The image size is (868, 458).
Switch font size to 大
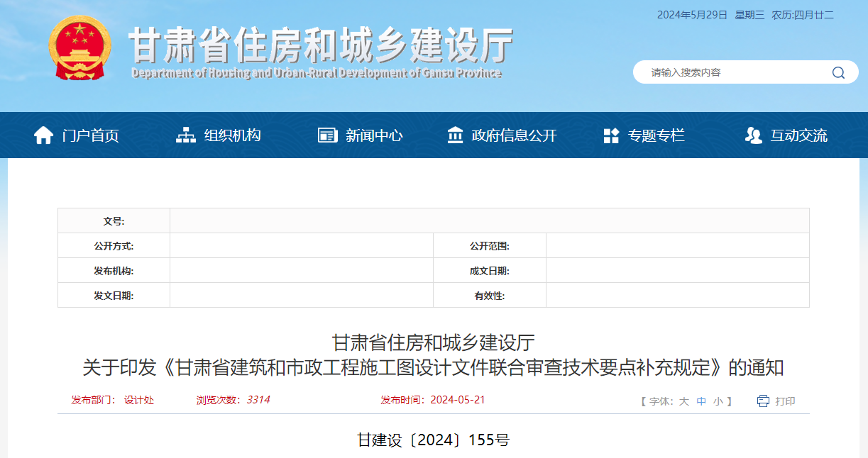(x=683, y=401)
